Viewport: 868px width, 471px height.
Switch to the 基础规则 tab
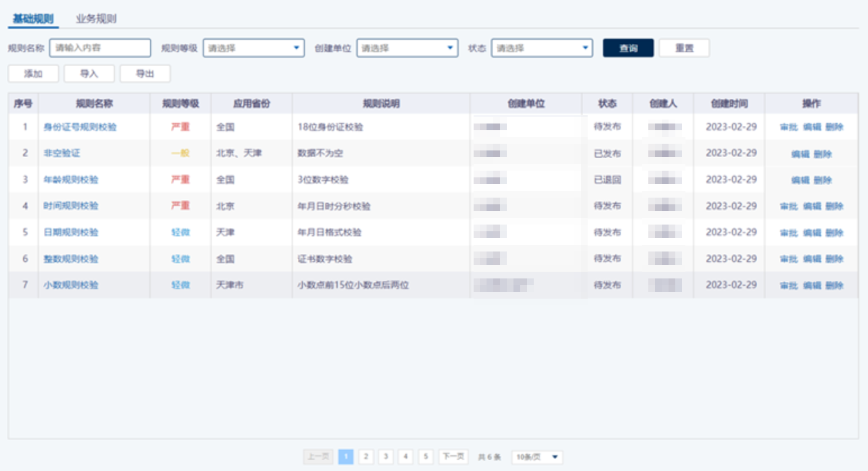[x=33, y=19]
